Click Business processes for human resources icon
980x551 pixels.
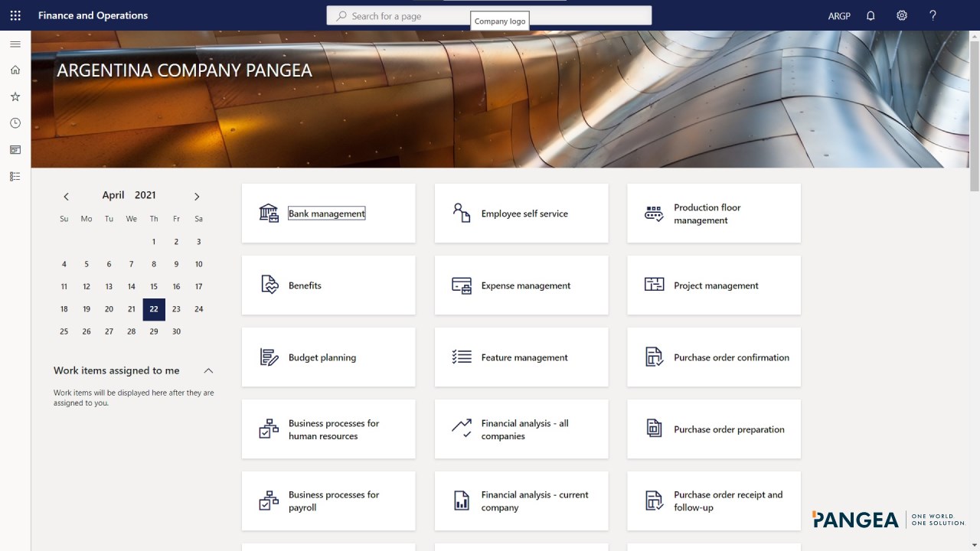pos(269,429)
